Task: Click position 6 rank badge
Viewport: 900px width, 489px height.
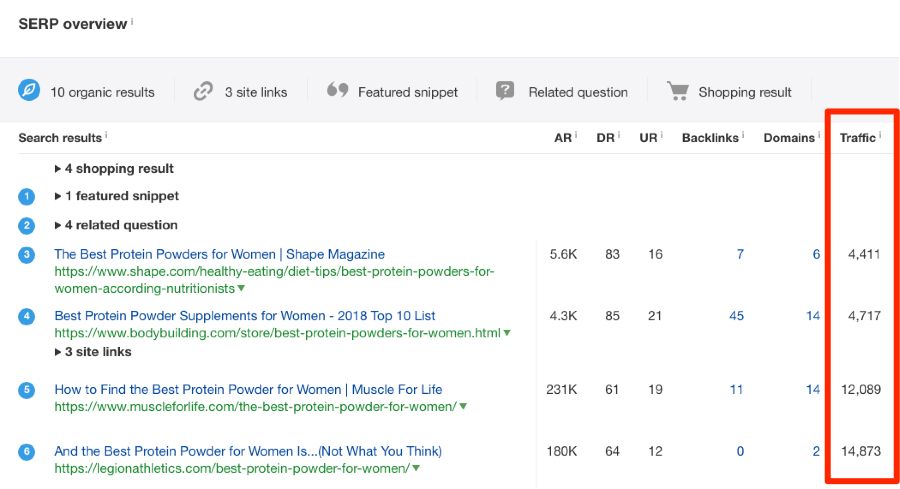Action: click(x=27, y=452)
